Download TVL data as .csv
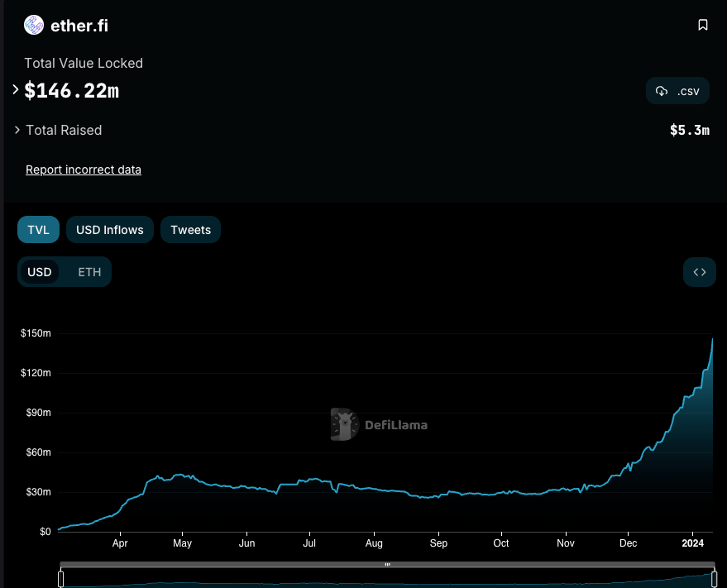The height and width of the screenshot is (588, 727). point(677,91)
